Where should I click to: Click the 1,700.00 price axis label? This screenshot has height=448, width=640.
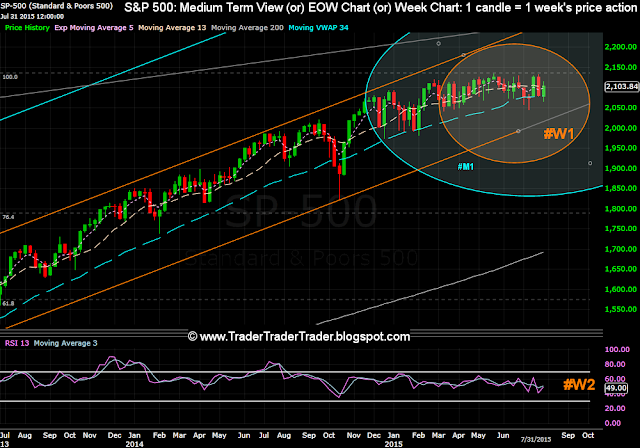click(621, 249)
